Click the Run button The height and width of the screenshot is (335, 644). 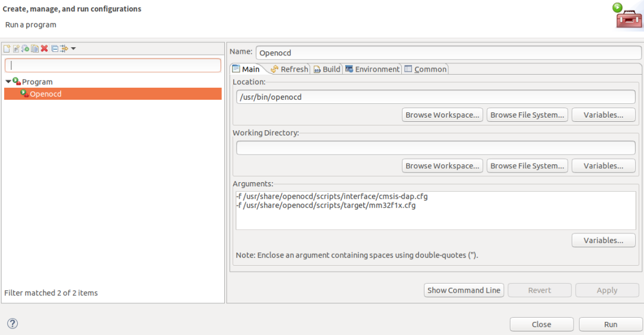point(611,324)
